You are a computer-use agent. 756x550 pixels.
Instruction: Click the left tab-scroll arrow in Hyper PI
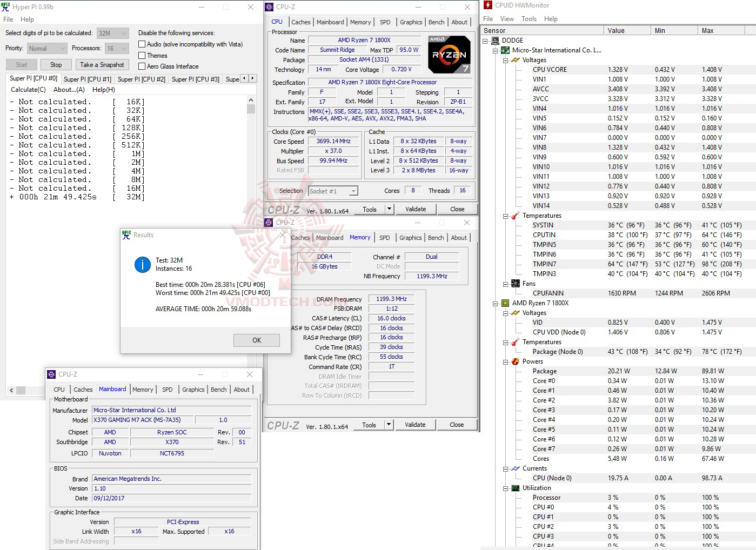[x=244, y=78]
